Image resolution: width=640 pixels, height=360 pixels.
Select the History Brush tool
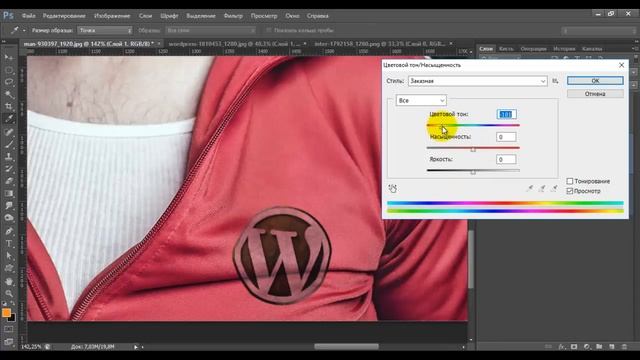(x=9, y=169)
